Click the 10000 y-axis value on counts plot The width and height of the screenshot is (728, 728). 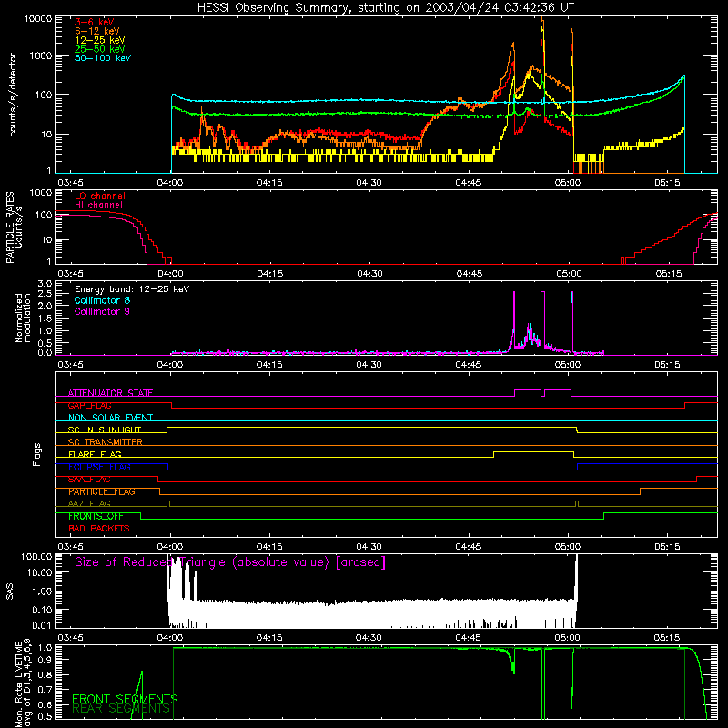[x=38, y=18]
